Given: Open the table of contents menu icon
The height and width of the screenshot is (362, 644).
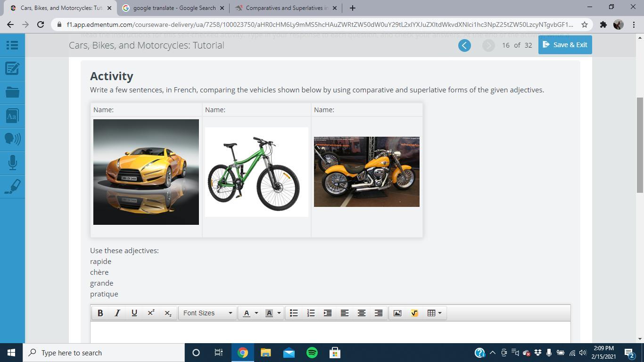Looking at the screenshot, I should click(x=12, y=45).
